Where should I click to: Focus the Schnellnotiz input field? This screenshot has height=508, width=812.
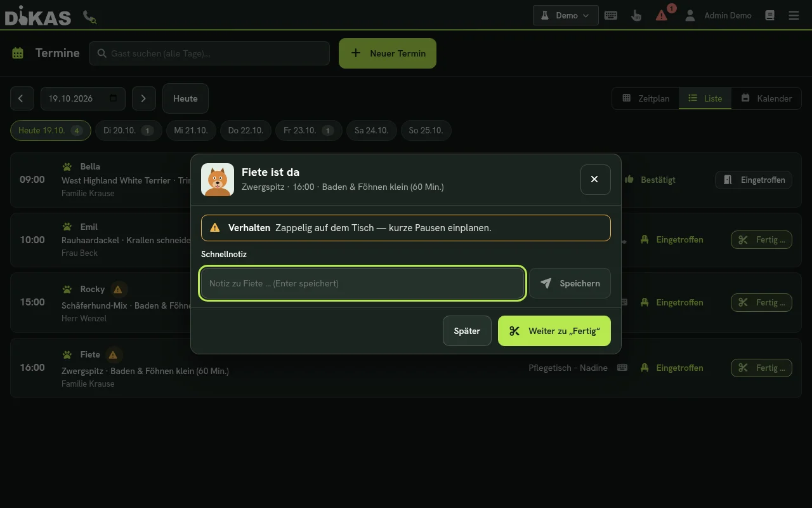coord(363,283)
